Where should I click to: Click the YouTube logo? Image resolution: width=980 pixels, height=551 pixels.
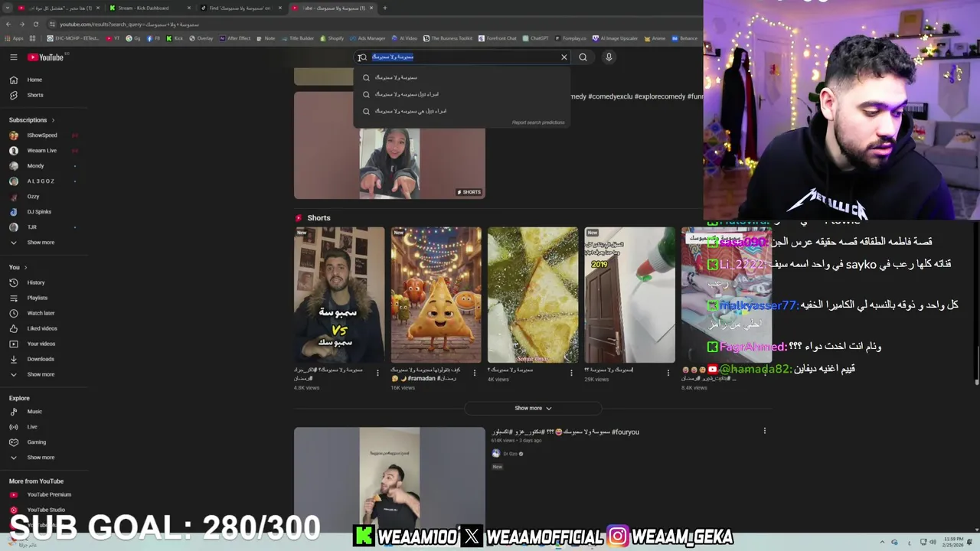click(x=46, y=57)
